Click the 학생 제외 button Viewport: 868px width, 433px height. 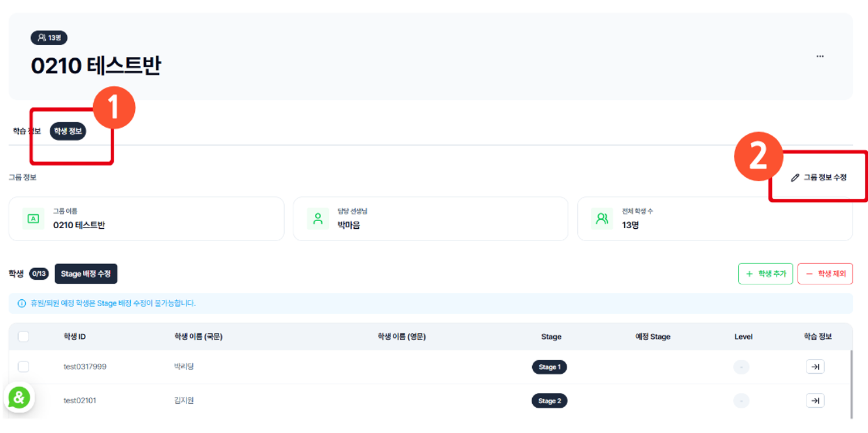tap(825, 274)
